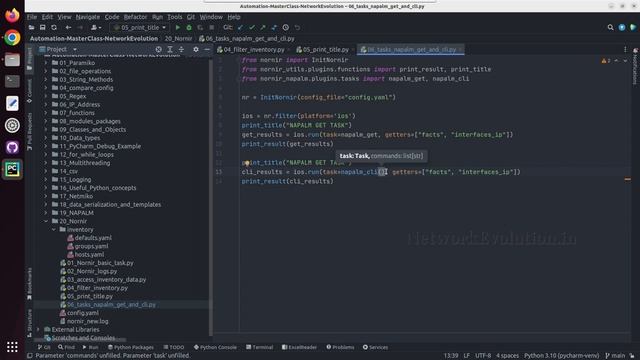Open the run configuration dropdown 05_print_title
The image size is (640, 360).
(140, 27)
